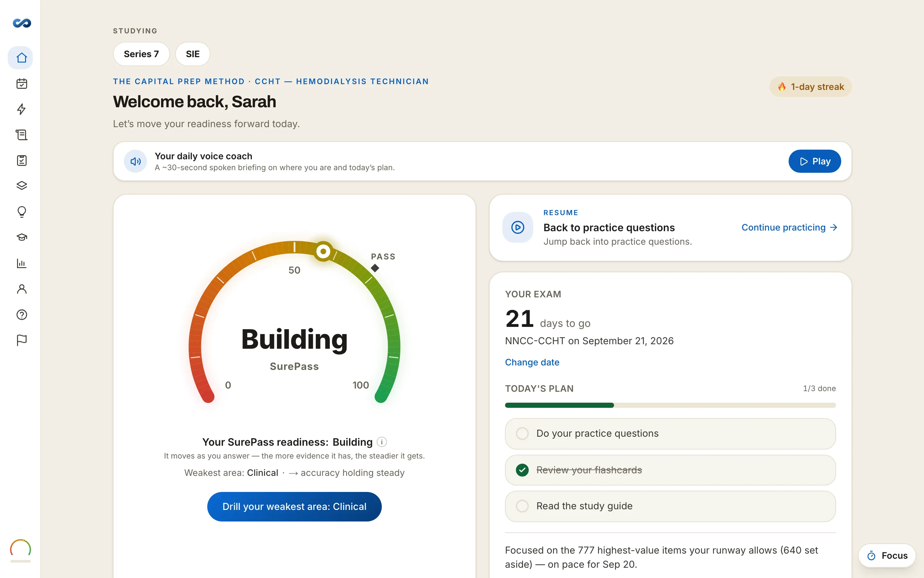This screenshot has width=924, height=578.
Task: Click the Building gauge status label
Action: (x=295, y=339)
